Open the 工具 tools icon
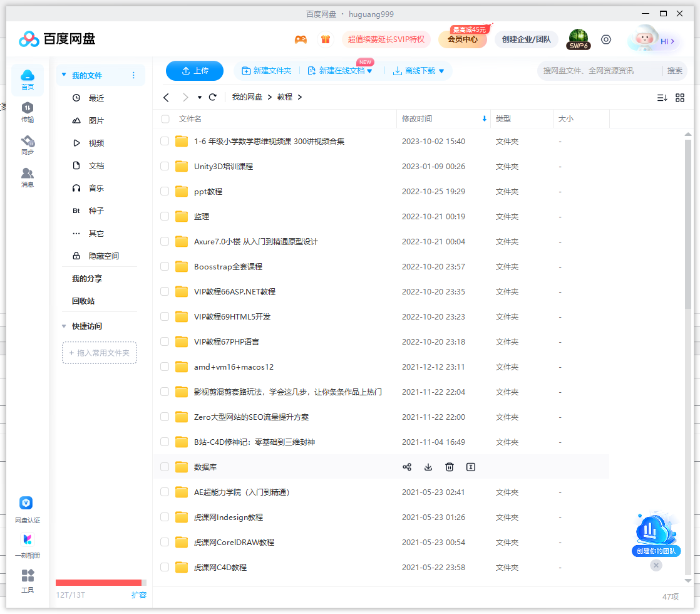The height and width of the screenshot is (614, 700). 27,581
